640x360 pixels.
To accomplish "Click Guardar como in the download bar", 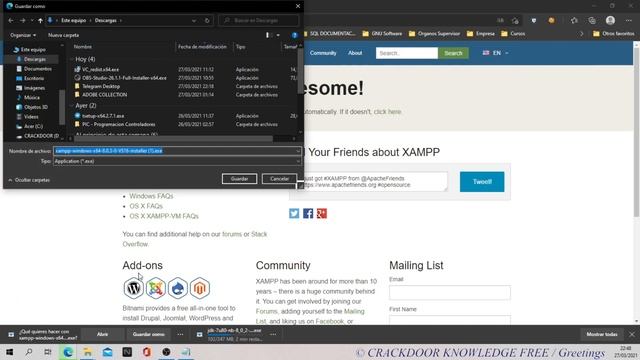I will pos(149,334).
